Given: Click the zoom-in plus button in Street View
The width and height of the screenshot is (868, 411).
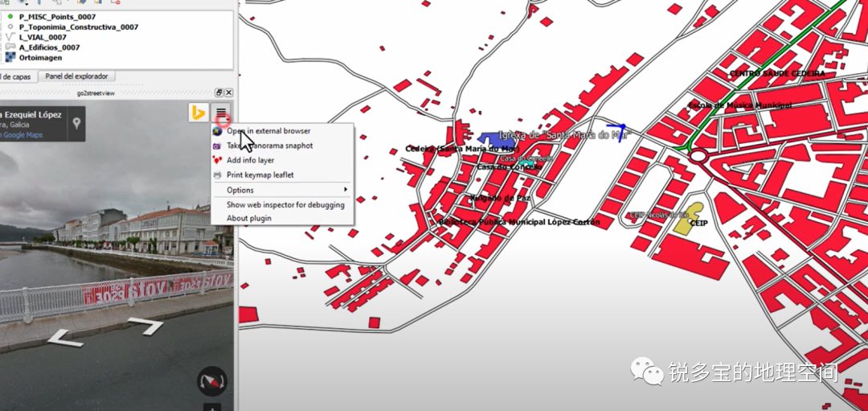Looking at the screenshot, I should (212, 408).
